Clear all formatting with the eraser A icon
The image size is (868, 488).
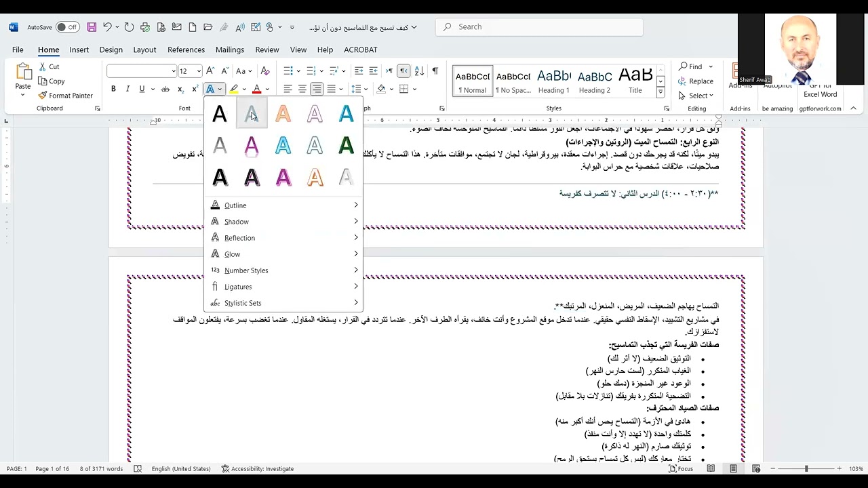(x=265, y=70)
